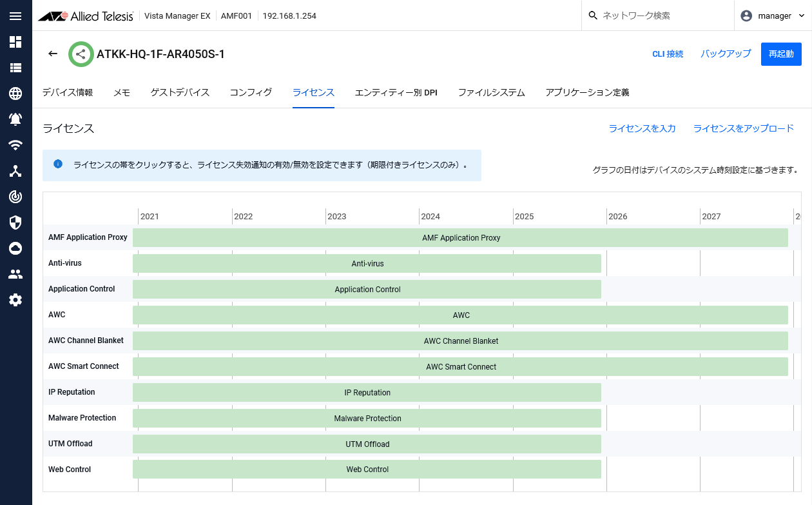
Task: Switch to the コンフィグ tab
Action: (x=251, y=93)
